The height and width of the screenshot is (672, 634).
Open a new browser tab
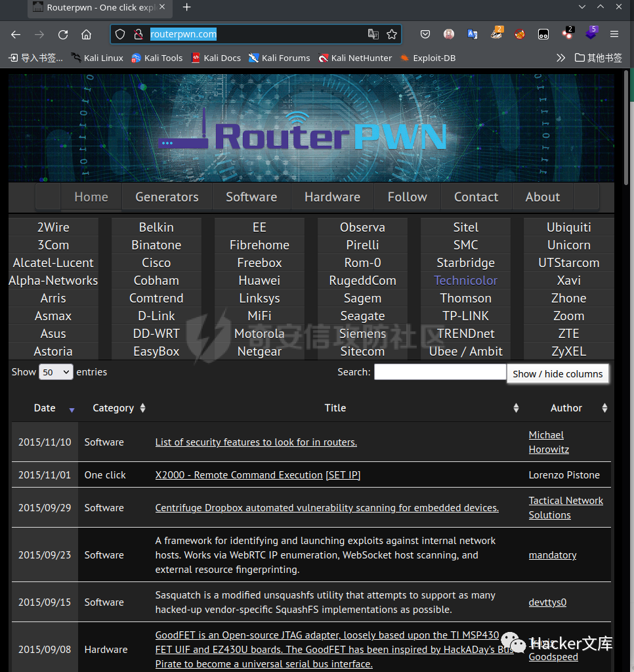point(186,7)
